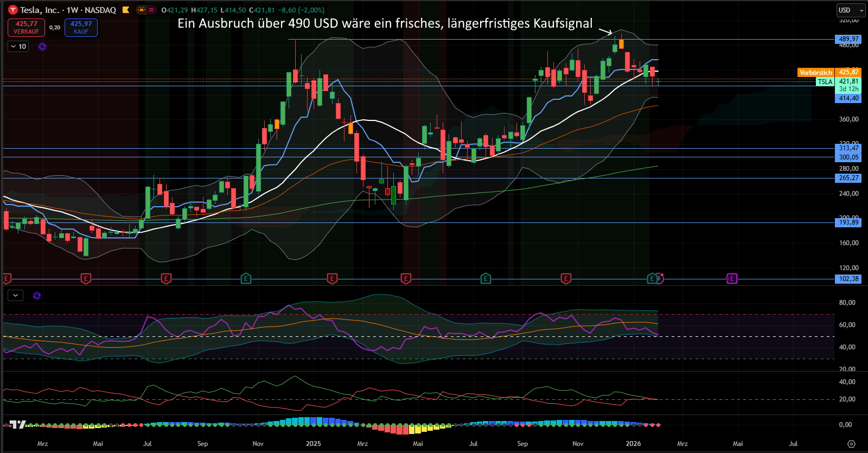Click the magenta future earnings marker
Viewport: 868px width, 453px height.
tap(732, 279)
